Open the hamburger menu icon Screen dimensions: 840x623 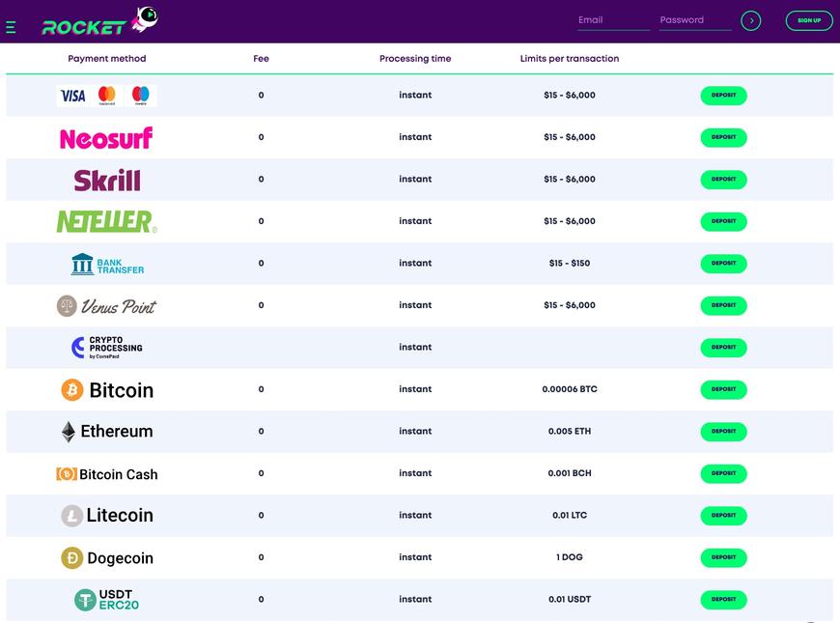[x=11, y=28]
